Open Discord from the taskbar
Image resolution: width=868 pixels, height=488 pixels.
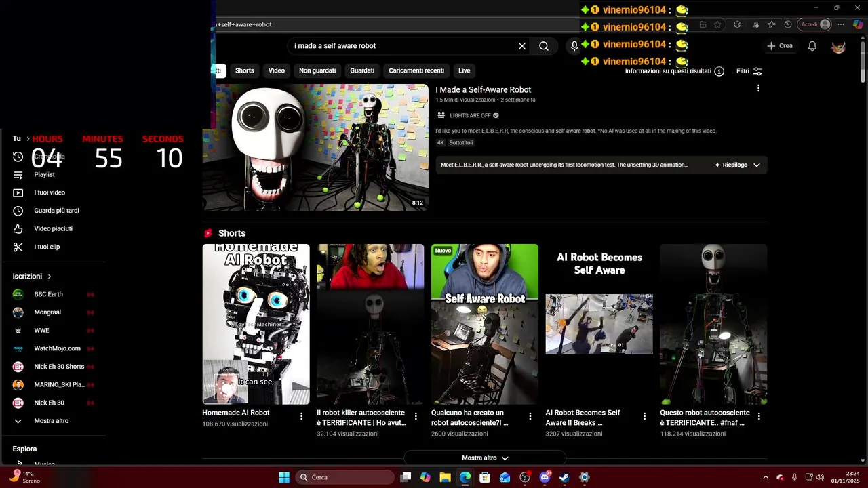click(x=545, y=477)
